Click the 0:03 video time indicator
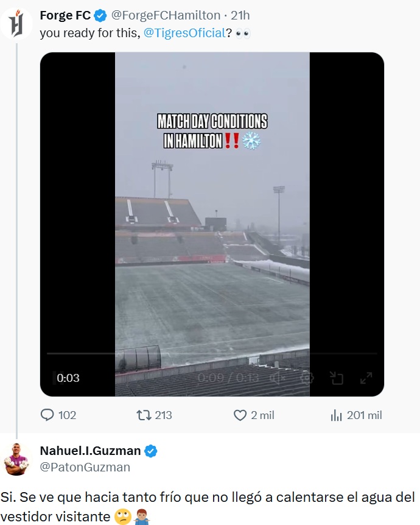Screen dimensions: 420x525 [x=68, y=378]
